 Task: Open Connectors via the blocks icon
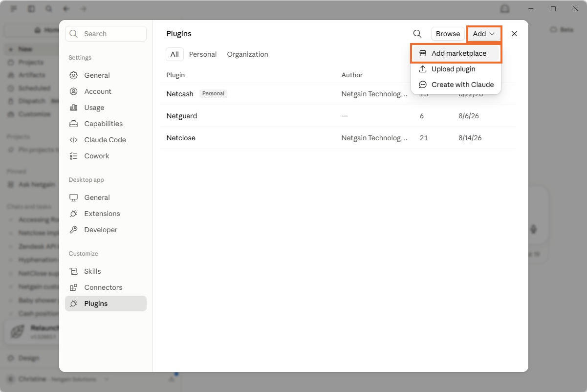point(73,287)
